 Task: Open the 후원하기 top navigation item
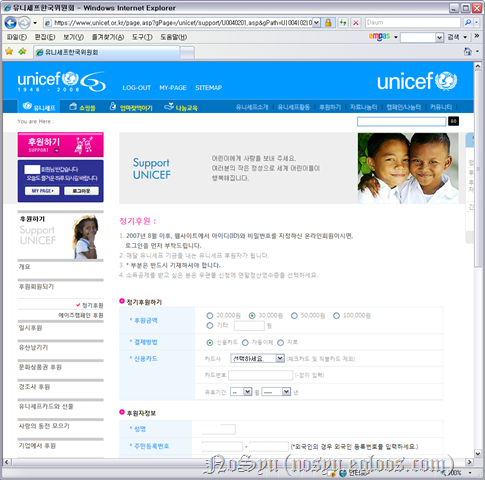[x=330, y=107]
